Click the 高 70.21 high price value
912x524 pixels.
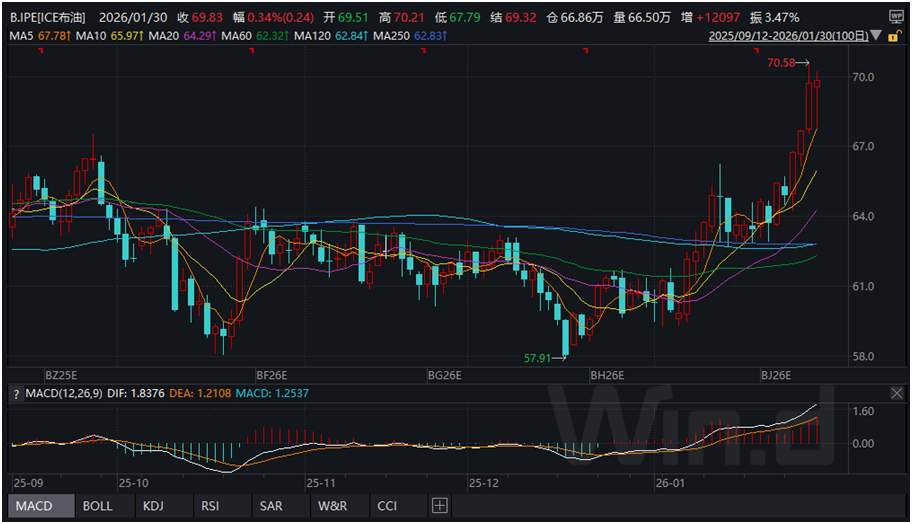401,17
